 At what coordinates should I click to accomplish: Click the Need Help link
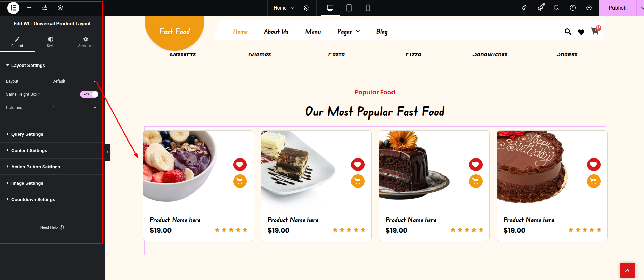pos(52,228)
